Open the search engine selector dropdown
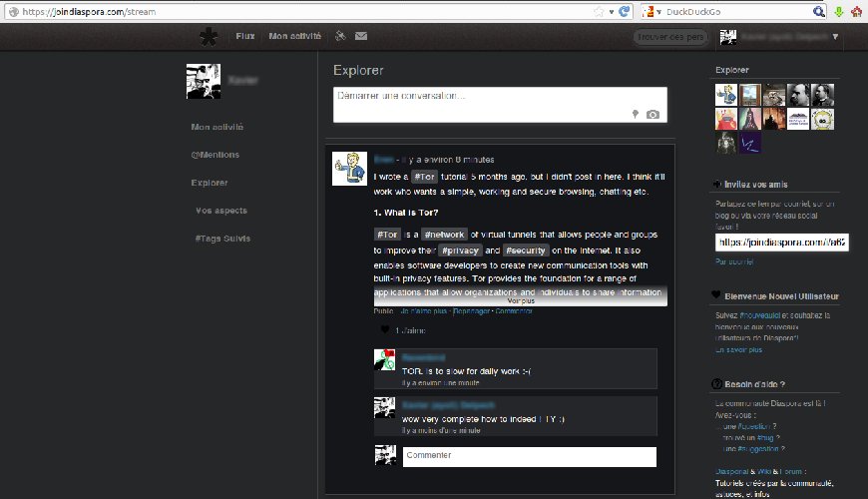The height and width of the screenshot is (499, 868). click(653, 12)
